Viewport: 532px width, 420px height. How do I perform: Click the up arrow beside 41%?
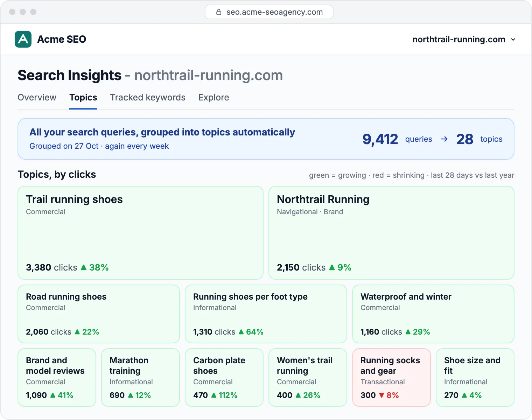53,395
